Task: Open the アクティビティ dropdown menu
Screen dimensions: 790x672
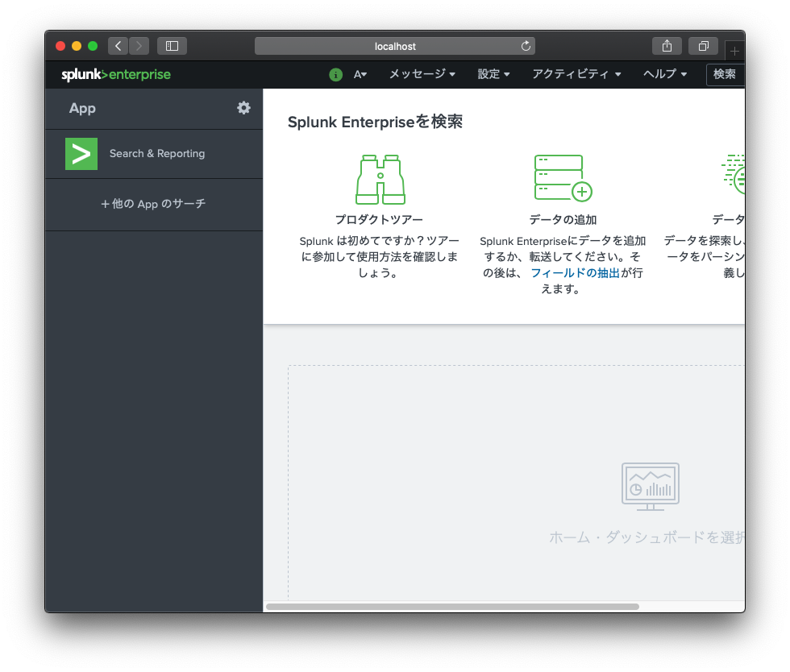Action: point(576,74)
